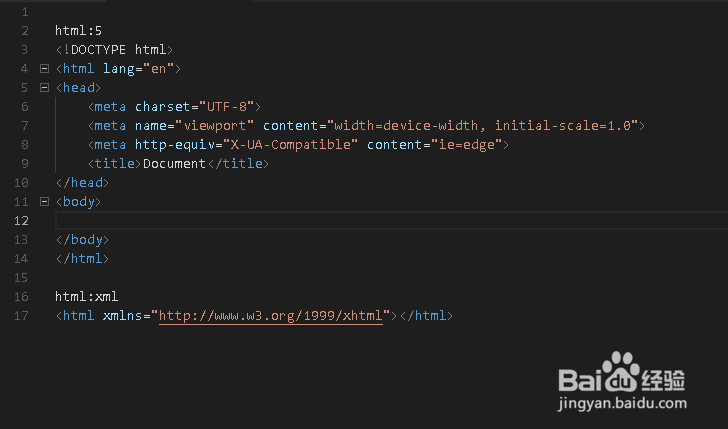Viewport: 728px width, 429px height.
Task: Click the Baidu paw logo watermark
Action: click(x=621, y=372)
